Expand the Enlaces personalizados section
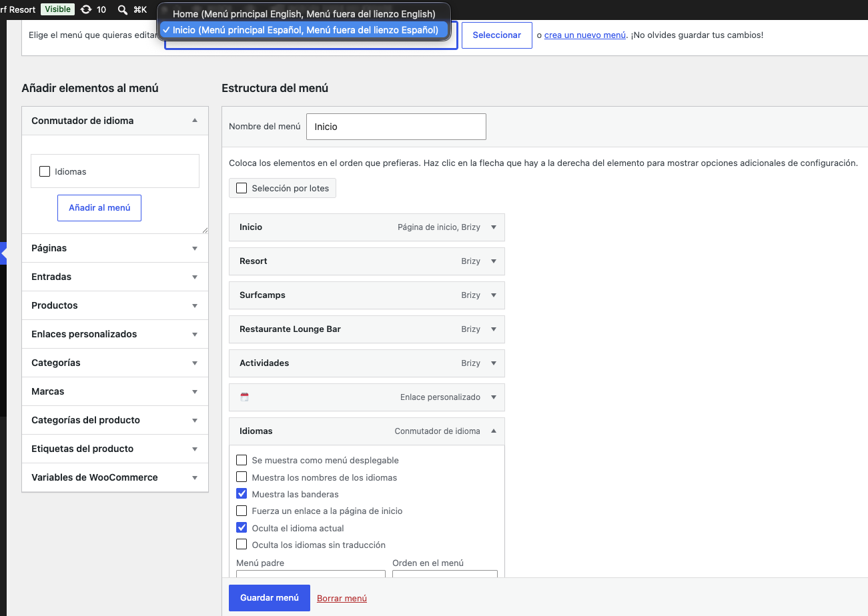 [x=115, y=334]
